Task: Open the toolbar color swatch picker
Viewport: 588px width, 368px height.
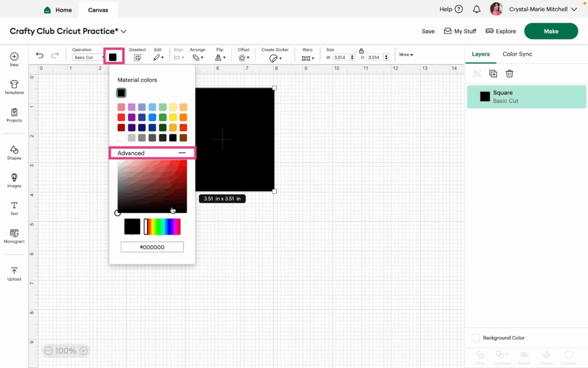Action: point(113,57)
